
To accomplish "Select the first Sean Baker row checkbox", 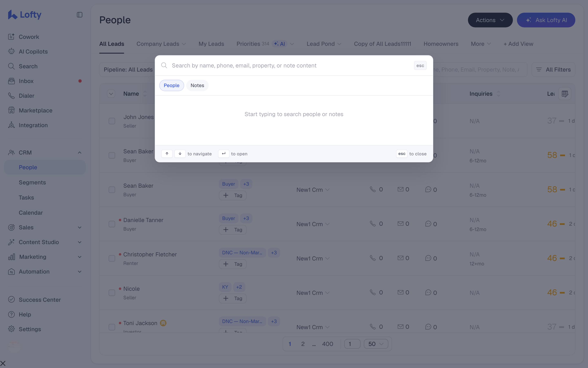I will click(112, 155).
